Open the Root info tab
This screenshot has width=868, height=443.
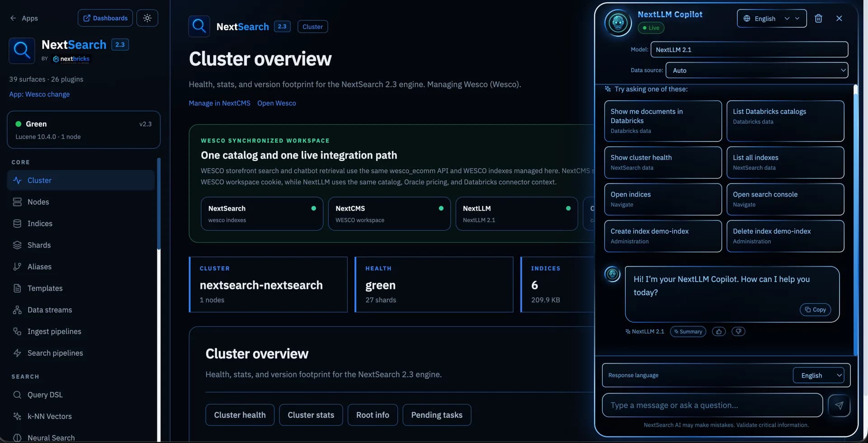point(373,415)
